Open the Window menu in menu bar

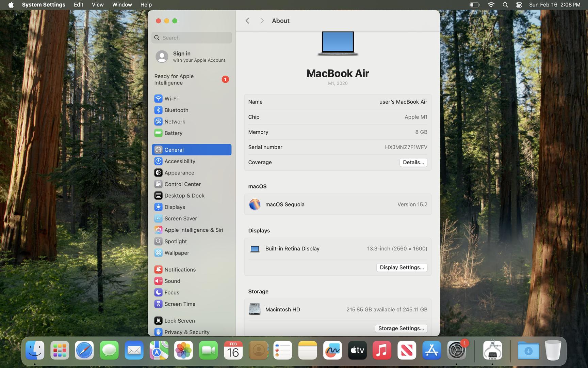tap(122, 5)
